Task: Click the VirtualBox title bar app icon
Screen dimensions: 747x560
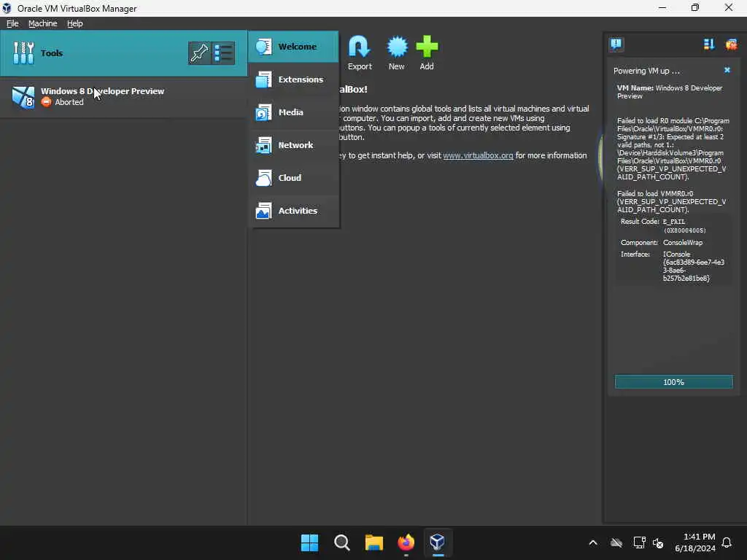Action: (x=7, y=8)
